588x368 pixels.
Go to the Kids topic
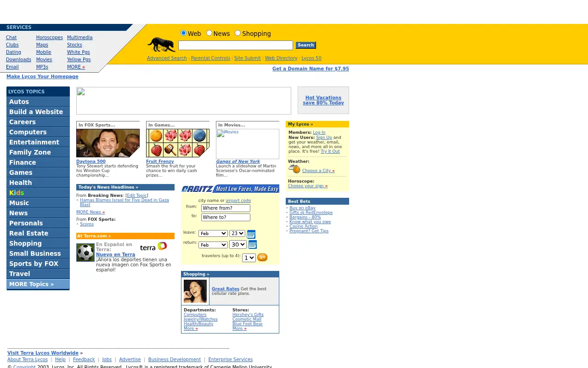pos(38,193)
